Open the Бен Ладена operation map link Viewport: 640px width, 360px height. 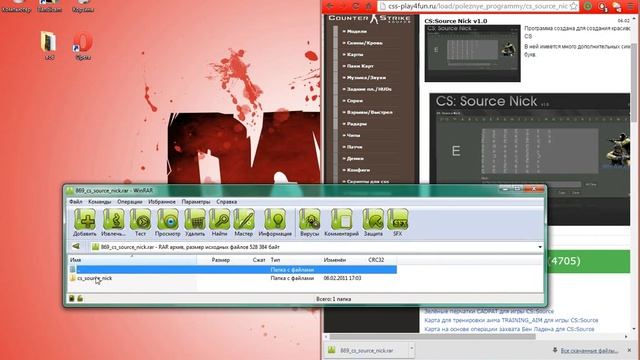(509, 329)
